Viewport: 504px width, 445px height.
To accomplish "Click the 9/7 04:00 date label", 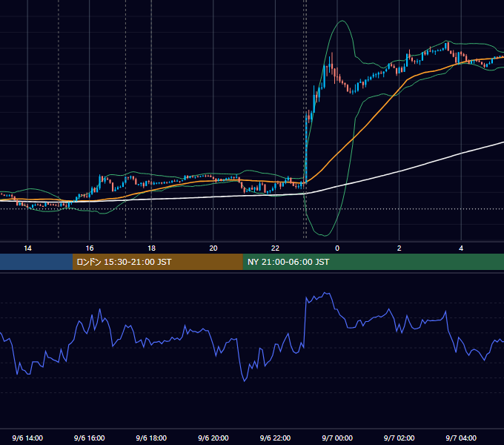I will pos(461,438).
